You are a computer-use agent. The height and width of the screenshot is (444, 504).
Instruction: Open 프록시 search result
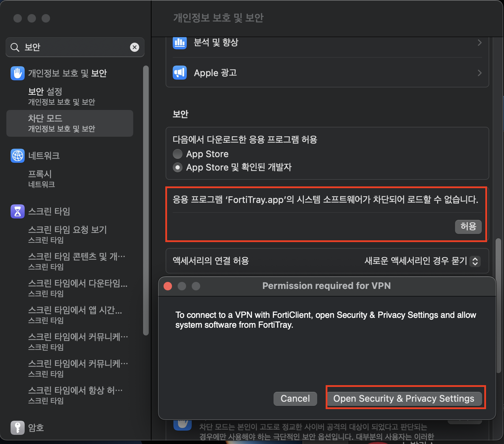[70, 179]
